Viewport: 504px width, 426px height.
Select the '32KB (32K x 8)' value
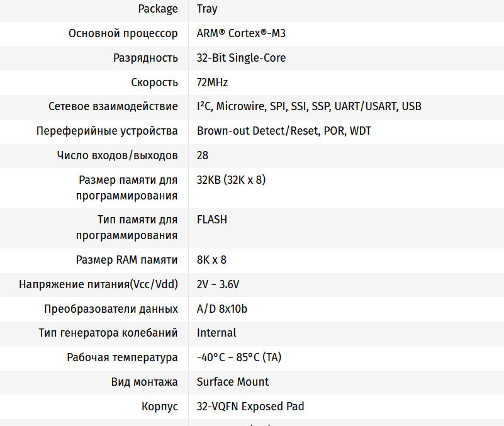(x=231, y=180)
